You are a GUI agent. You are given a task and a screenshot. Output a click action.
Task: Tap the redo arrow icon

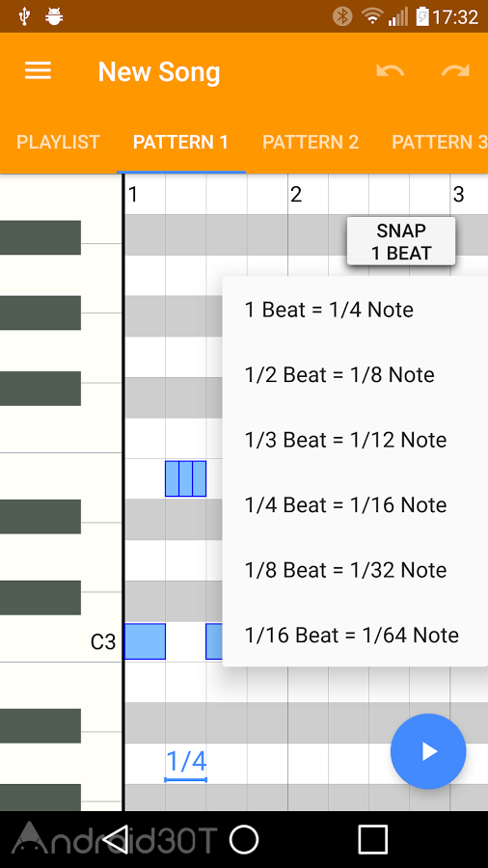click(x=455, y=71)
